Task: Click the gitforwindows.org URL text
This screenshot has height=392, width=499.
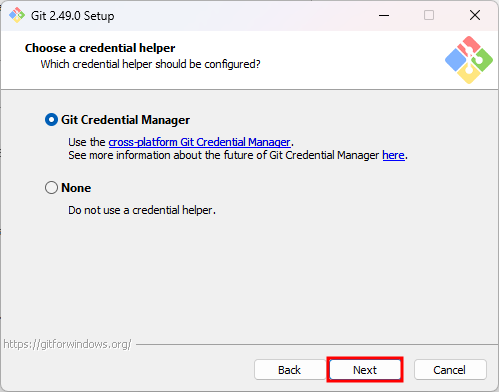Action: tap(67, 344)
